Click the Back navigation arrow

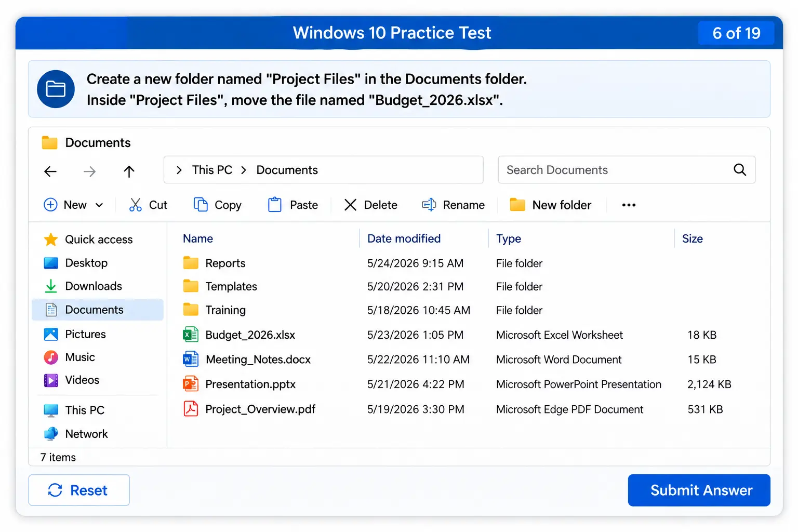click(x=50, y=171)
